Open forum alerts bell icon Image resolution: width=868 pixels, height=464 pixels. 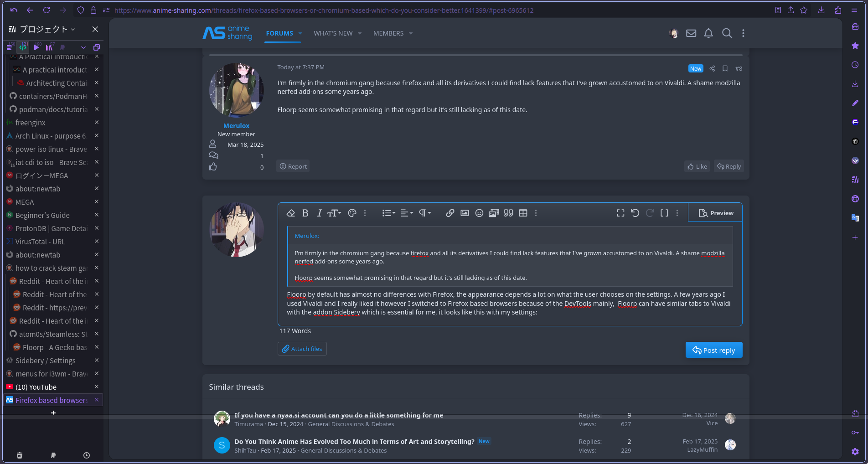[x=708, y=33]
